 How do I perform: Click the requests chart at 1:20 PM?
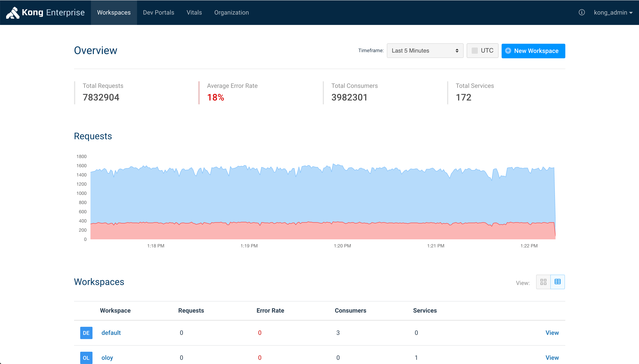click(x=342, y=200)
